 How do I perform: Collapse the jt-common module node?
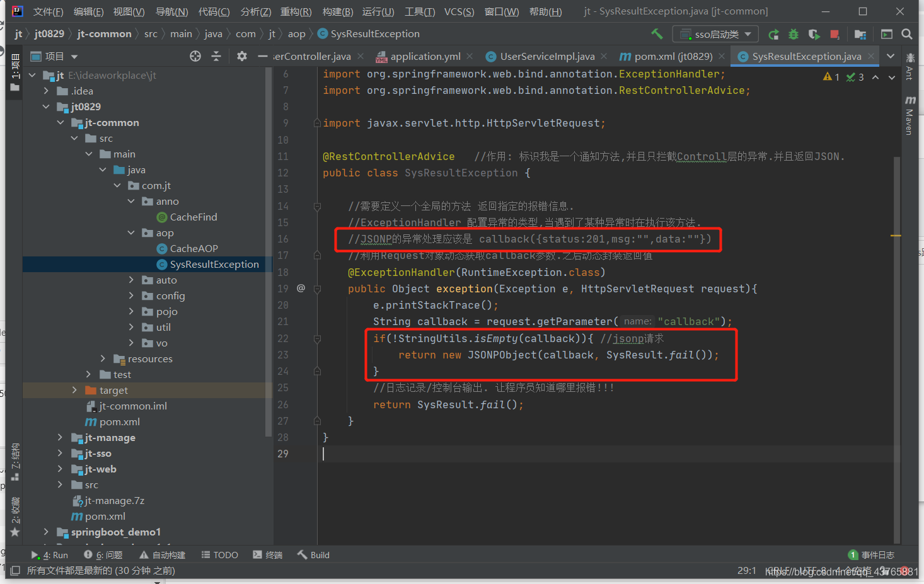61,122
